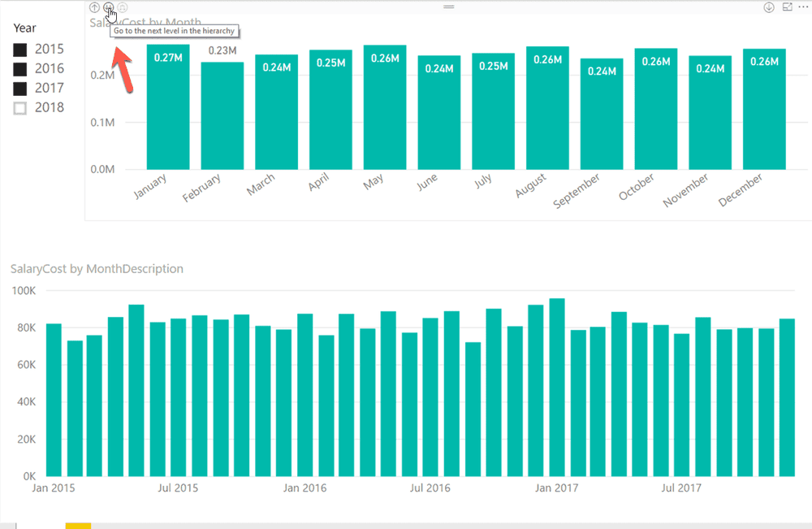Click the SalaryCost by Month chart title
This screenshot has width=812, height=529.
pyautogui.click(x=146, y=23)
